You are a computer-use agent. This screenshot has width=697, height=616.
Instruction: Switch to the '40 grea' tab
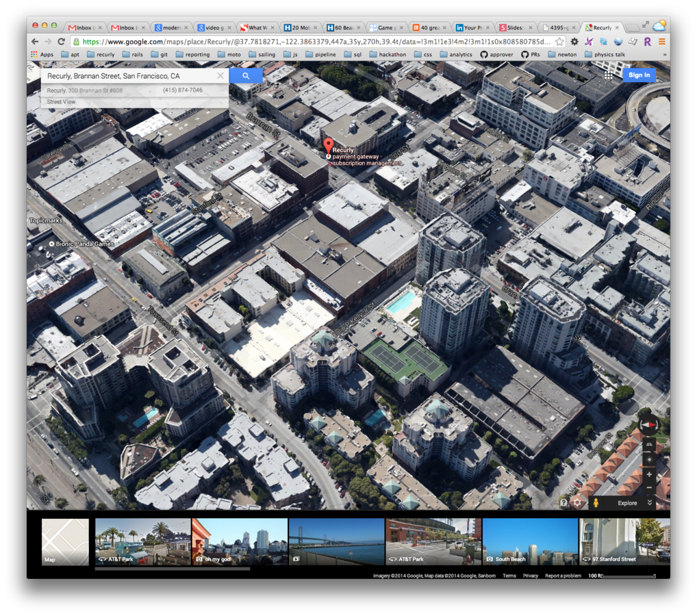tap(429, 27)
